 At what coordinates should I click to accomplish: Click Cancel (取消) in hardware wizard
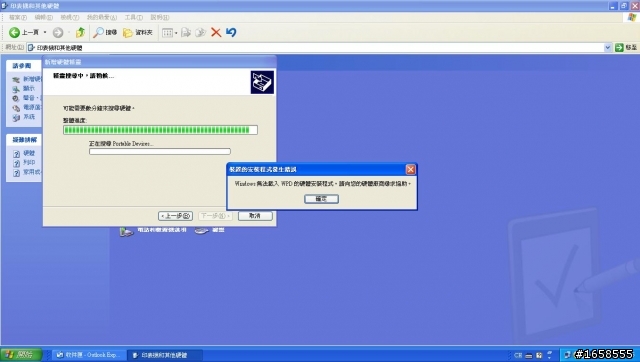click(255, 215)
